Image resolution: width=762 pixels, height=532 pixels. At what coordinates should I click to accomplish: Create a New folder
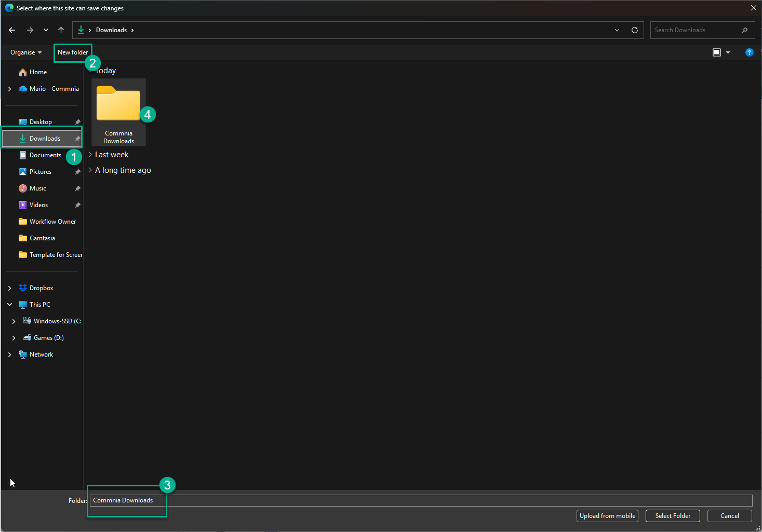[x=73, y=52]
